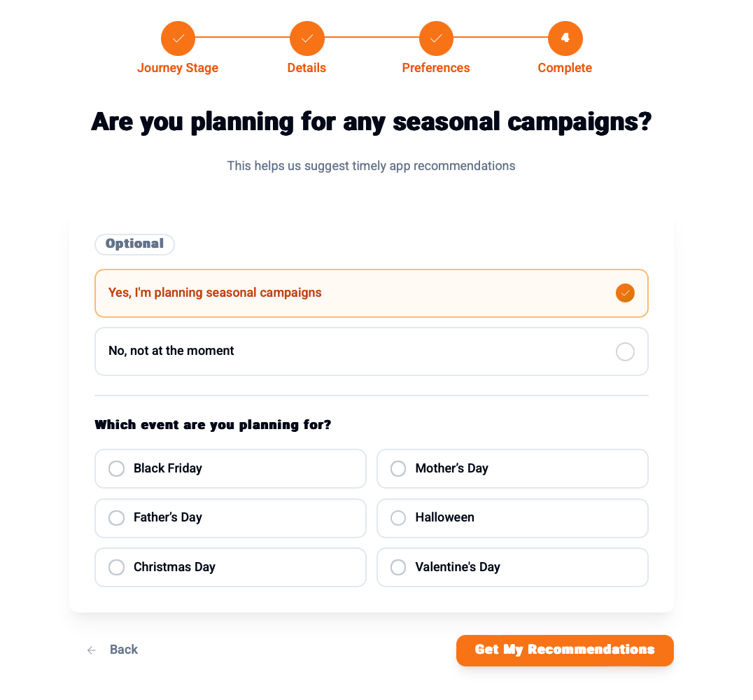The image size is (753, 700).
Task: Click the Journey Stage checkmark step circle
Action: pos(178,38)
